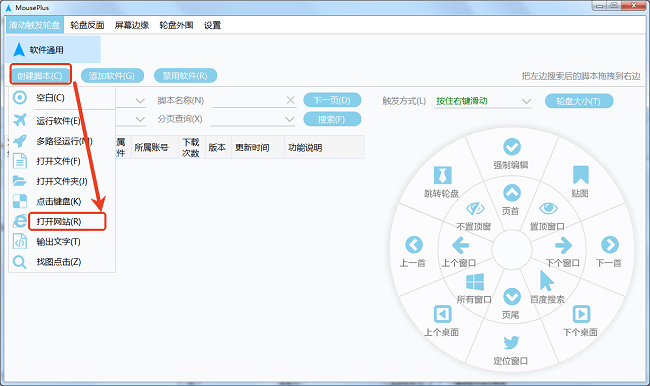Click the 强制编辑 checkmark icon on wheel
Viewport: 650px width, 386px height.
tap(512, 147)
